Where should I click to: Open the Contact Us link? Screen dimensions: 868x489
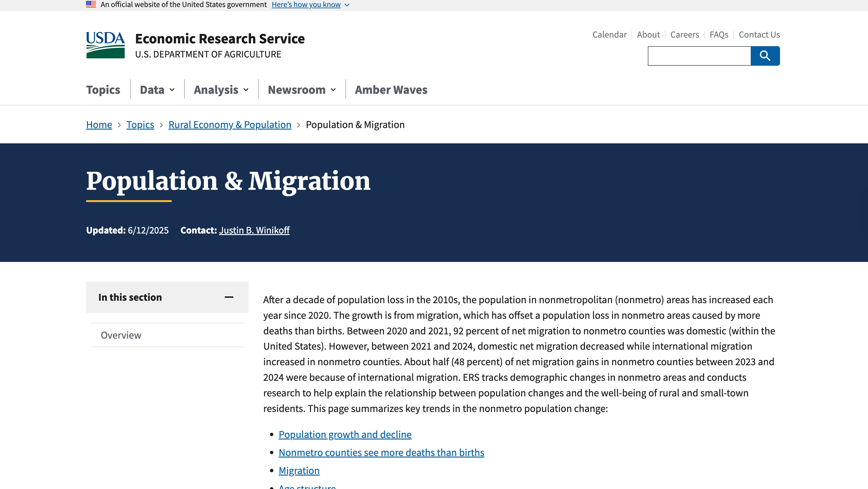(759, 35)
